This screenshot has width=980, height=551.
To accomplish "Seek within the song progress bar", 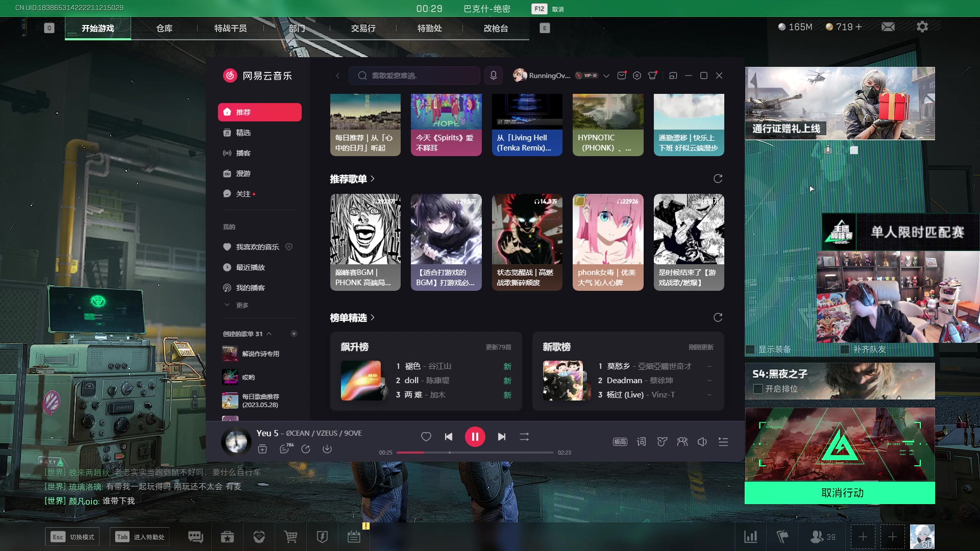I will (475, 453).
